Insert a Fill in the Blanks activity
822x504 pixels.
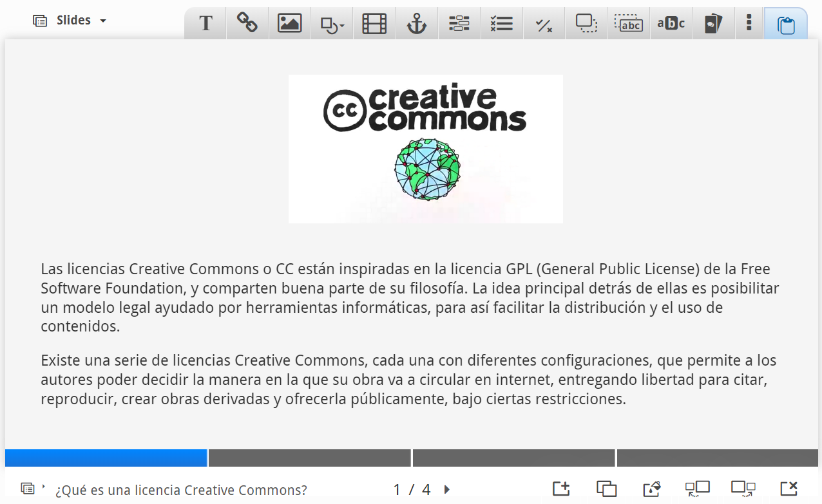tap(459, 24)
